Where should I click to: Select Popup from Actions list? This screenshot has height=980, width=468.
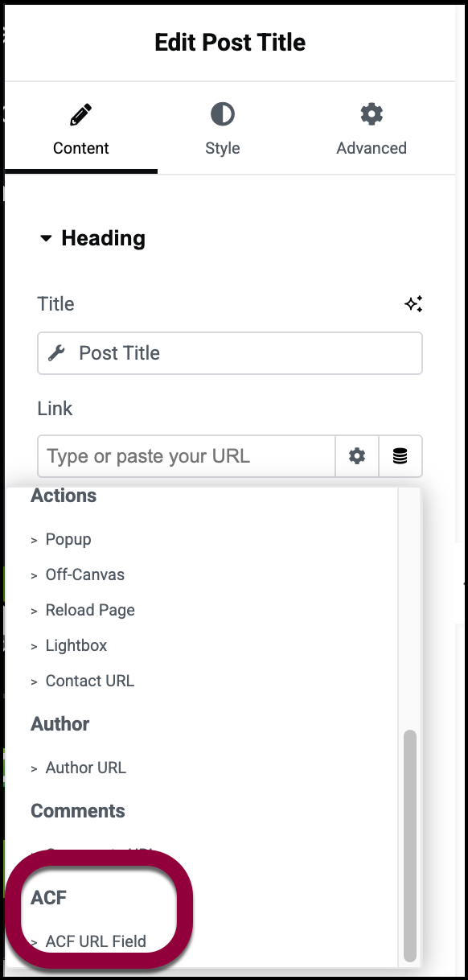68,539
